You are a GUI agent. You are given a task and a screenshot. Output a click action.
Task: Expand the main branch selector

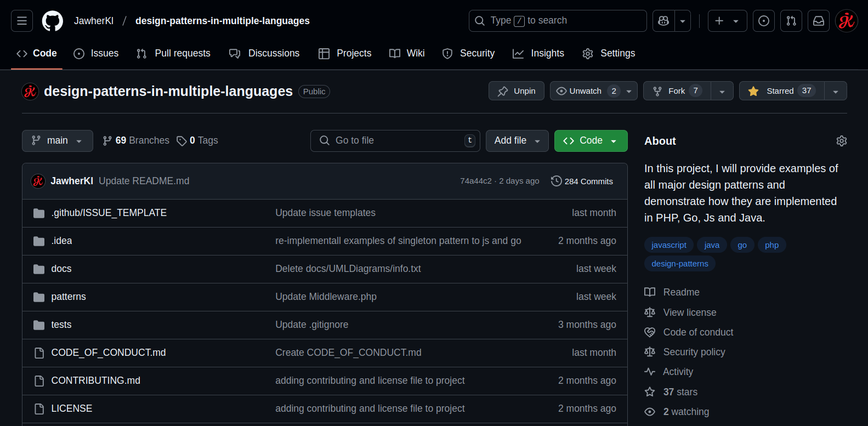(x=57, y=141)
